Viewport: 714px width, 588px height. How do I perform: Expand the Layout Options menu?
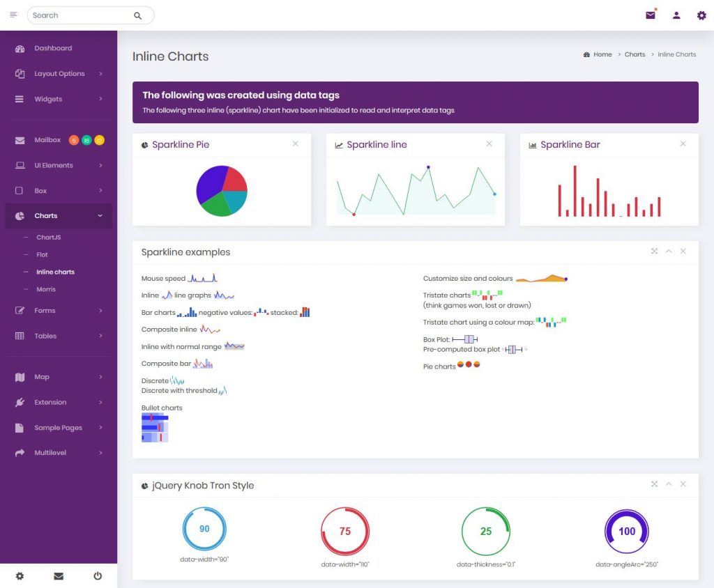click(59, 73)
